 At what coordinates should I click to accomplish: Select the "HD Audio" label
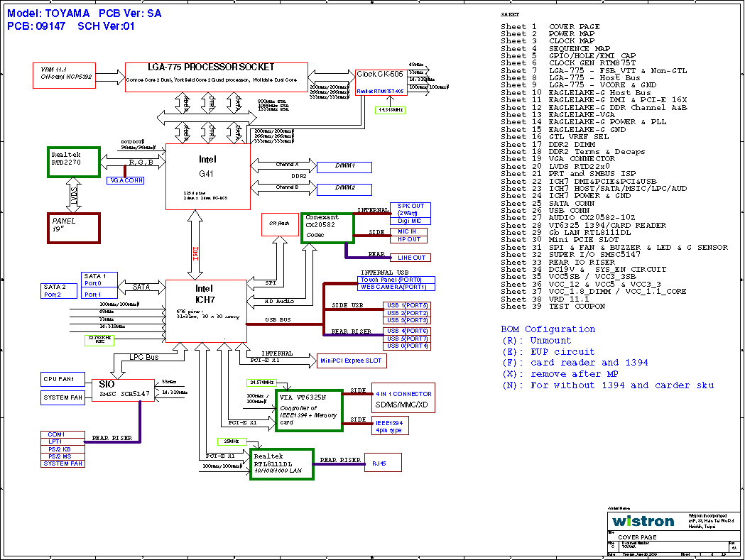279,301
